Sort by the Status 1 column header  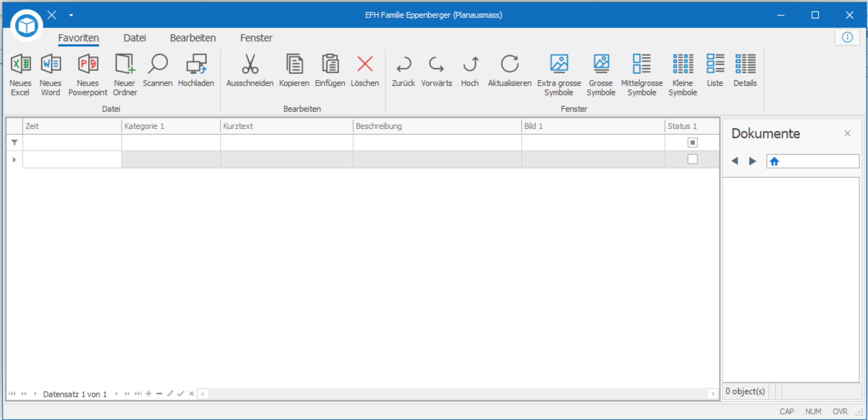(692, 126)
